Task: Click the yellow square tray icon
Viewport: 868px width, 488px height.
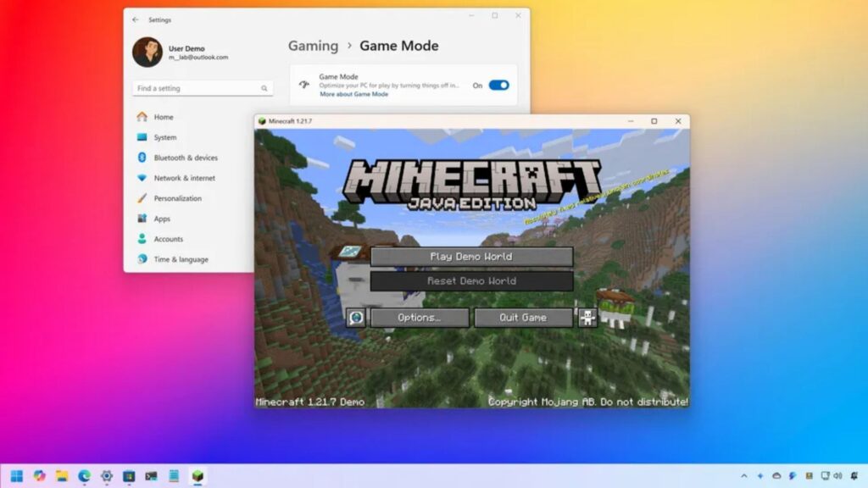Action: [809, 476]
